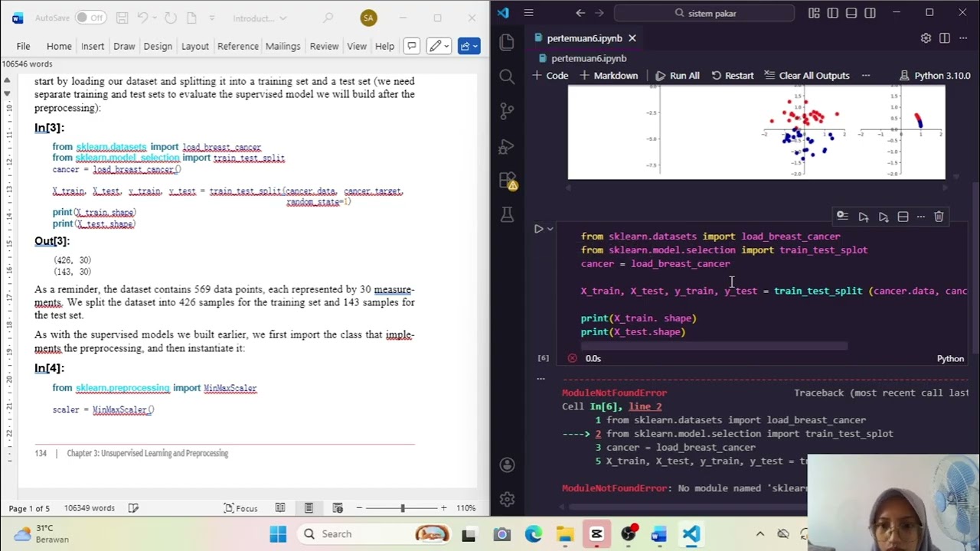Open cell toolbar More Actions ellipsis
The image size is (980, 551).
(x=920, y=217)
